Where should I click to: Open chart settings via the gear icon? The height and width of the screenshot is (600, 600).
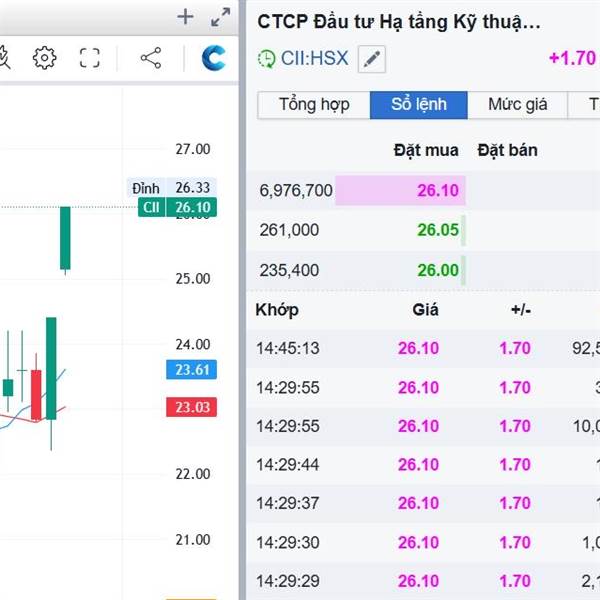click(45, 58)
